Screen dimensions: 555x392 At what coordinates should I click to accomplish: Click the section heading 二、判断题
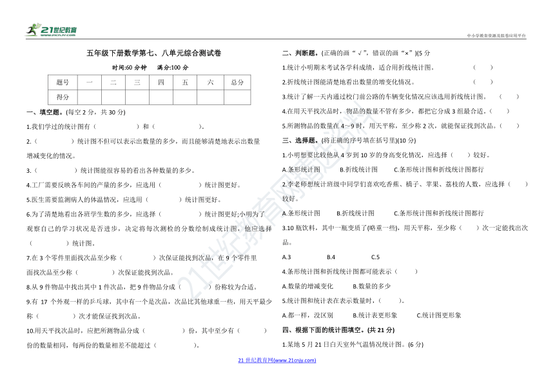(300, 53)
